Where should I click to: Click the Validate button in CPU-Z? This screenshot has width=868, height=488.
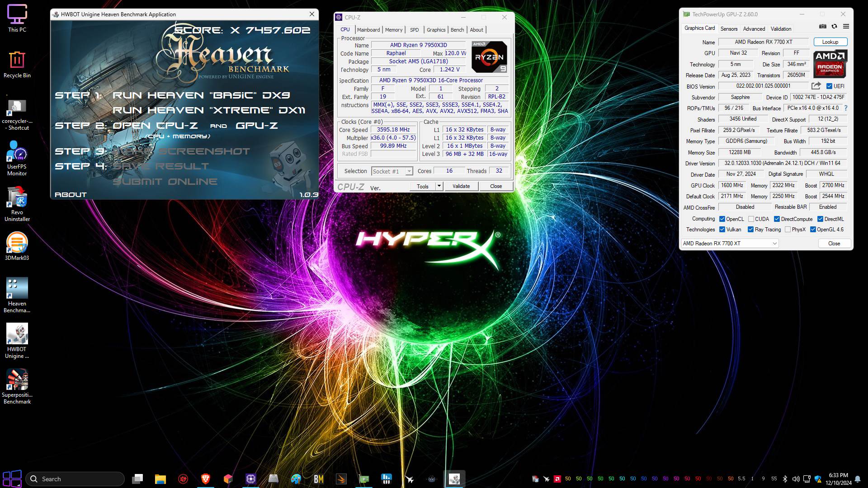coord(461,186)
